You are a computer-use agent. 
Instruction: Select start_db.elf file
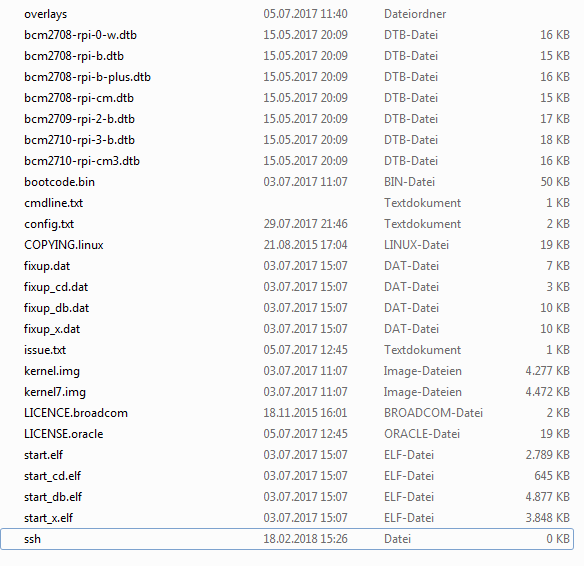pos(53,497)
